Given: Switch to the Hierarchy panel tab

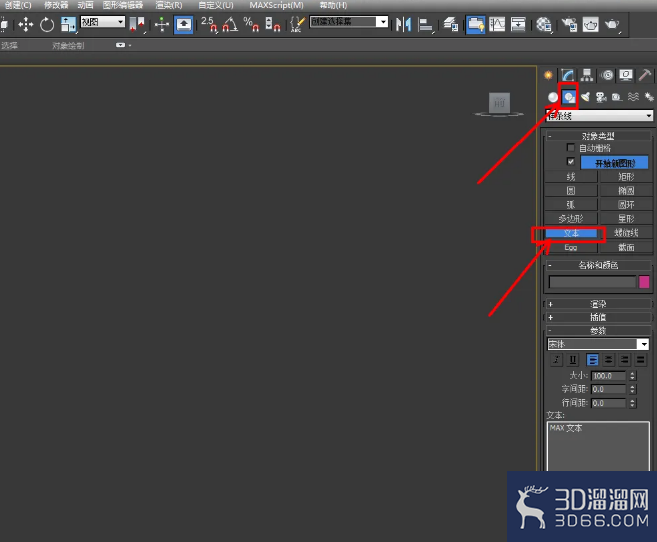Looking at the screenshot, I should [587, 75].
